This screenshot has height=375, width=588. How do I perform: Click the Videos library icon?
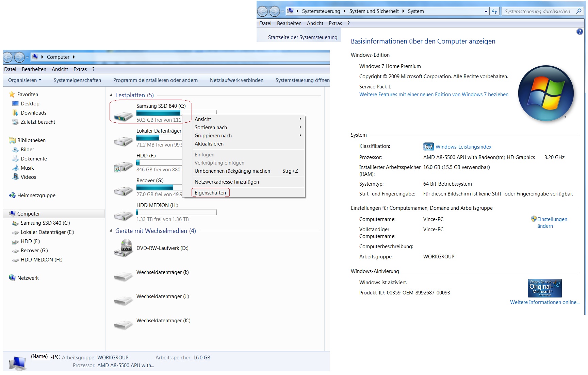coord(15,177)
